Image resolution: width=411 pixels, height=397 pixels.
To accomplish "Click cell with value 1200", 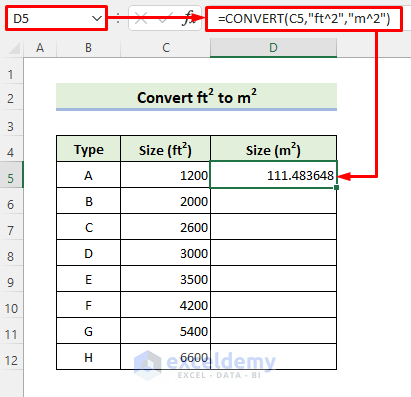I will tap(165, 175).
